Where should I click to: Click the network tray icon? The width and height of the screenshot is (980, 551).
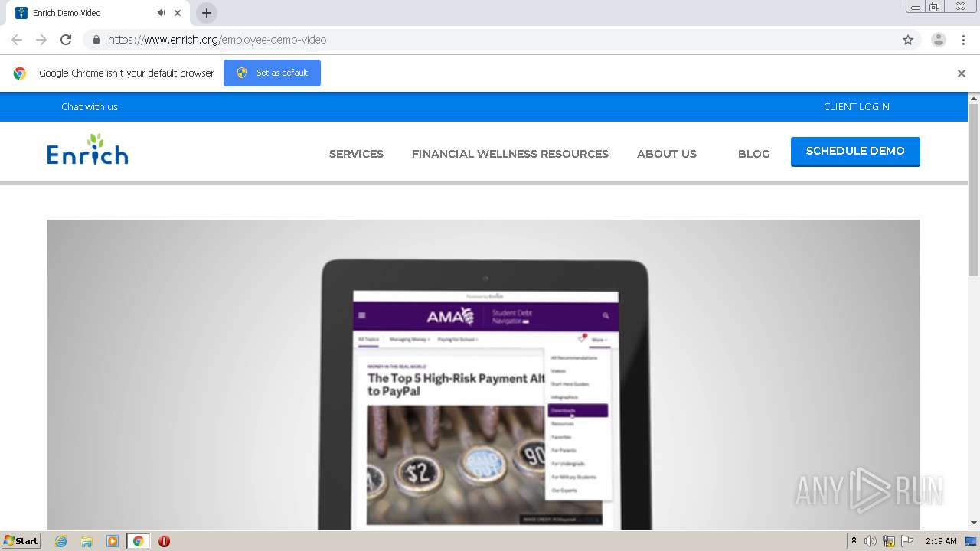click(889, 541)
